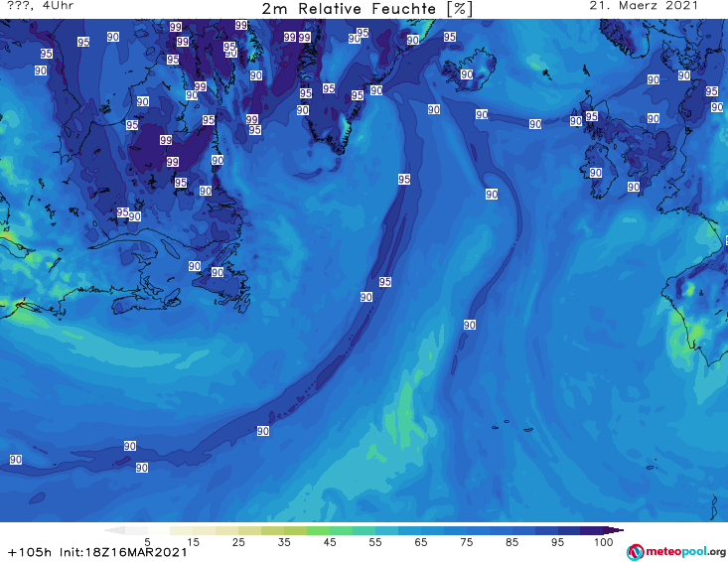Click the colorbar tick label "85"
Image resolution: width=728 pixels, height=562 pixels.
pyautogui.click(x=512, y=542)
